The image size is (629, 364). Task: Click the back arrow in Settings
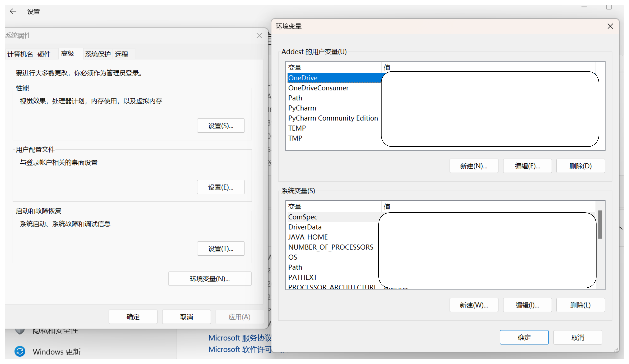click(13, 11)
